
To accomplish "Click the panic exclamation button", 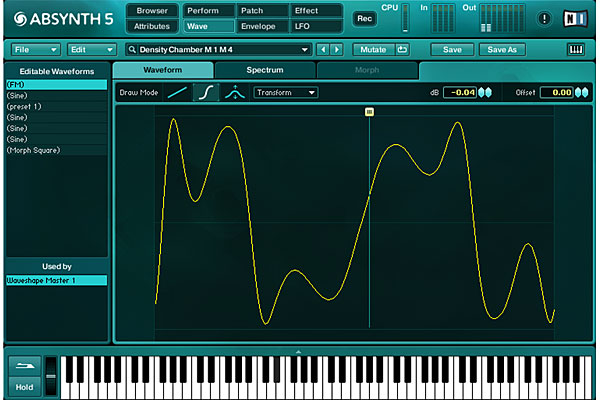I will point(544,18).
